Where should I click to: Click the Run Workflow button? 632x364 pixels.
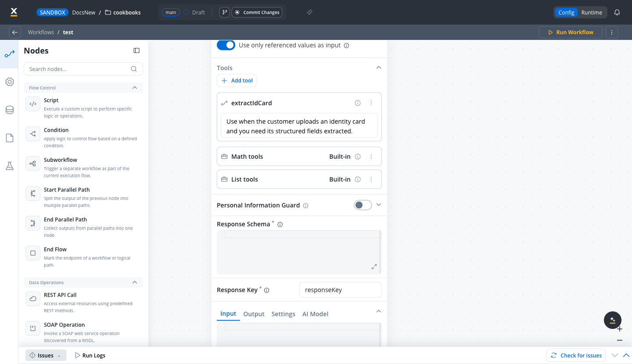click(571, 32)
